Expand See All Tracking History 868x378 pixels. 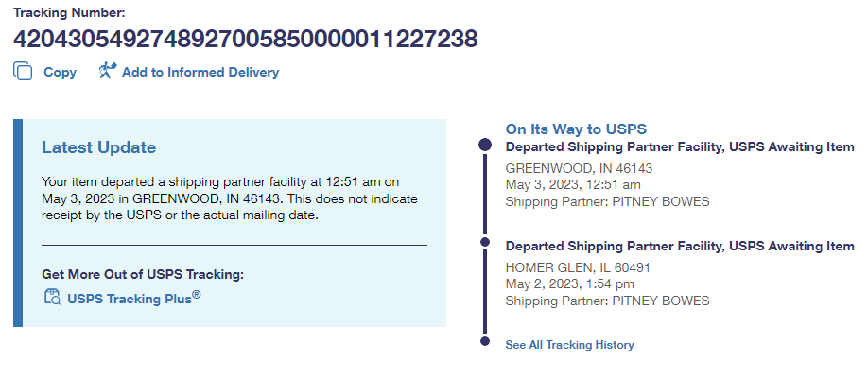pyautogui.click(x=569, y=345)
